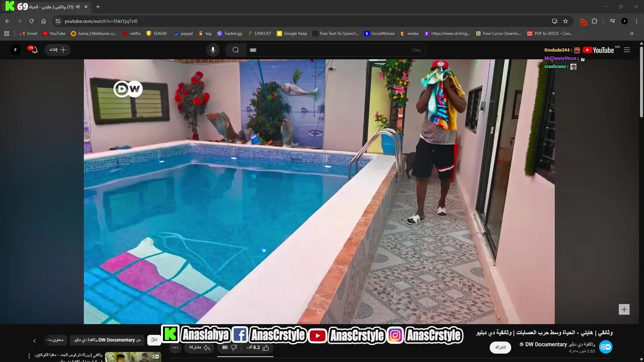Open suggested video options three-dot menu
This screenshot has height=362, width=644.
pyautogui.click(x=29, y=356)
